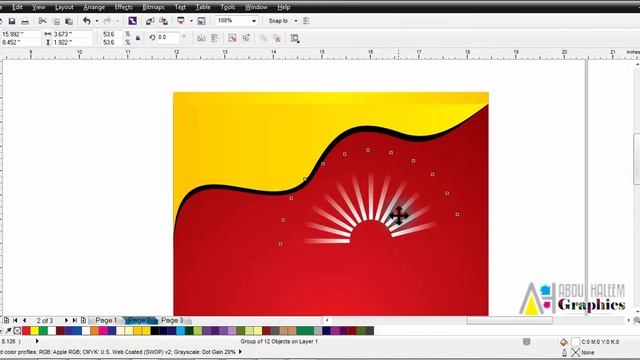Open the Snap to dropdown
The height and width of the screenshot is (360, 640).
296,21
